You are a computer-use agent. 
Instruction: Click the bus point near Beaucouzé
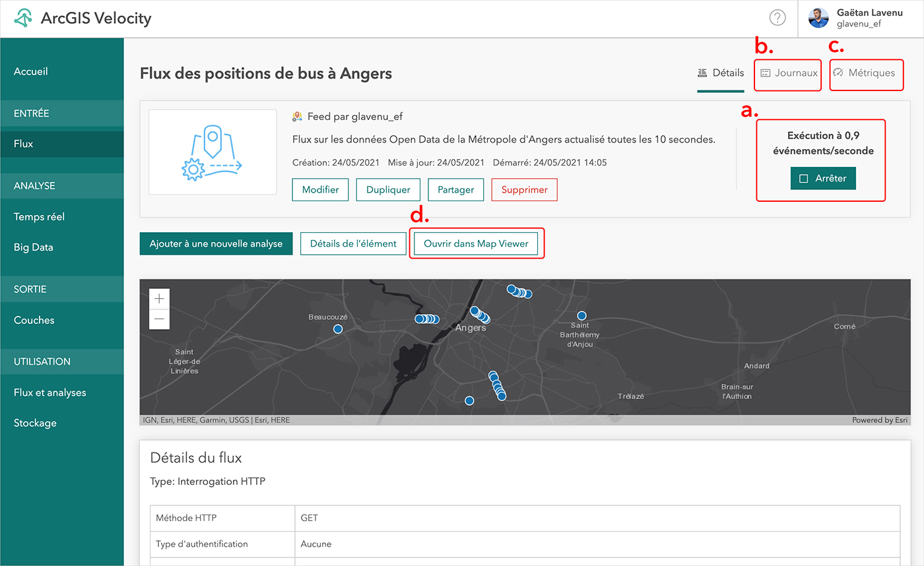[x=338, y=329]
